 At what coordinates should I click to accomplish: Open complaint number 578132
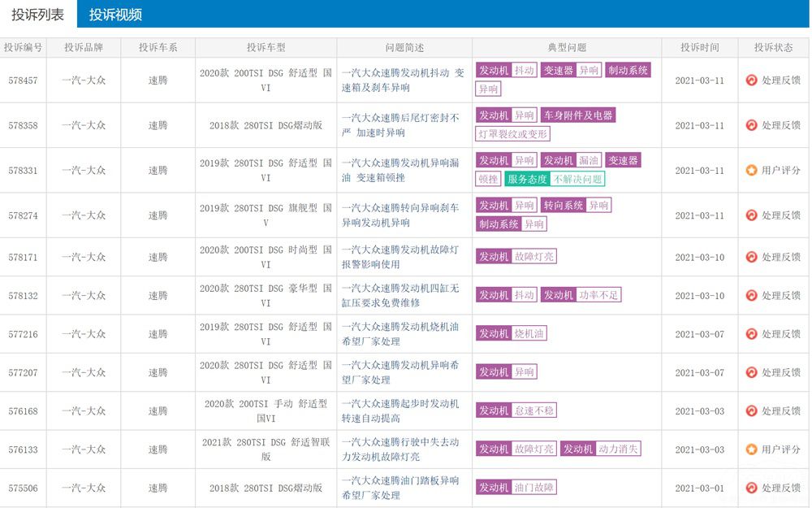pos(23,296)
